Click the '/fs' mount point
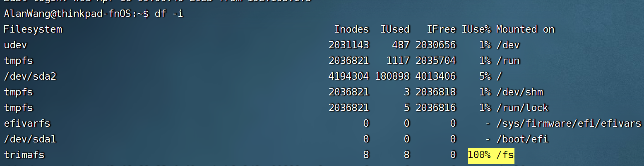The image size is (644, 166). point(505,155)
